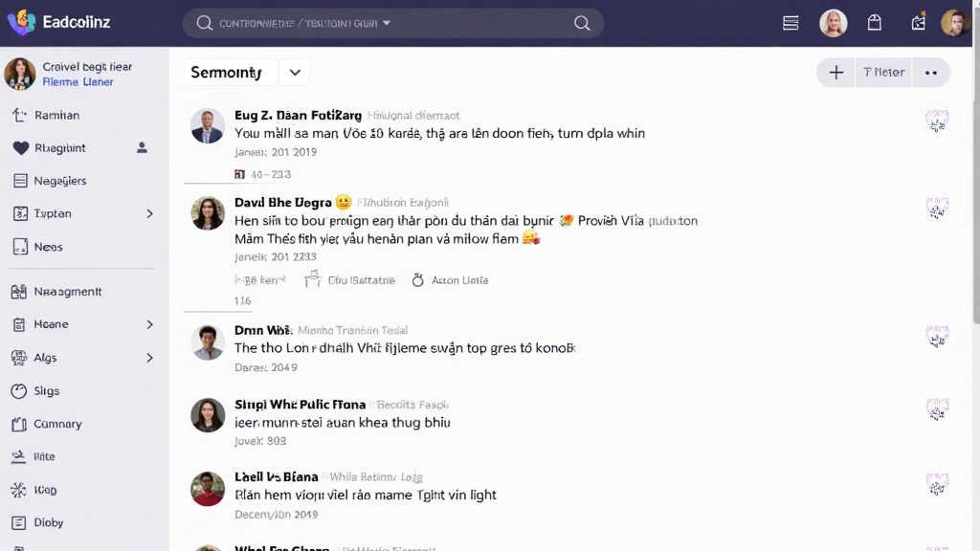Expand the Tppten sidebar submenu arrow
This screenshot has height=551, width=980.
[x=149, y=214]
